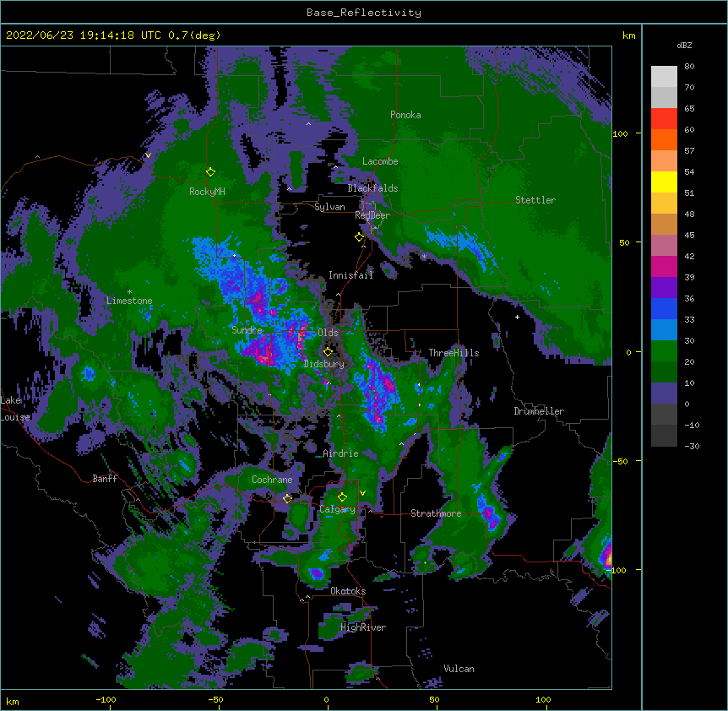Click the Olds city label
The height and width of the screenshot is (711, 728).
[328, 333]
